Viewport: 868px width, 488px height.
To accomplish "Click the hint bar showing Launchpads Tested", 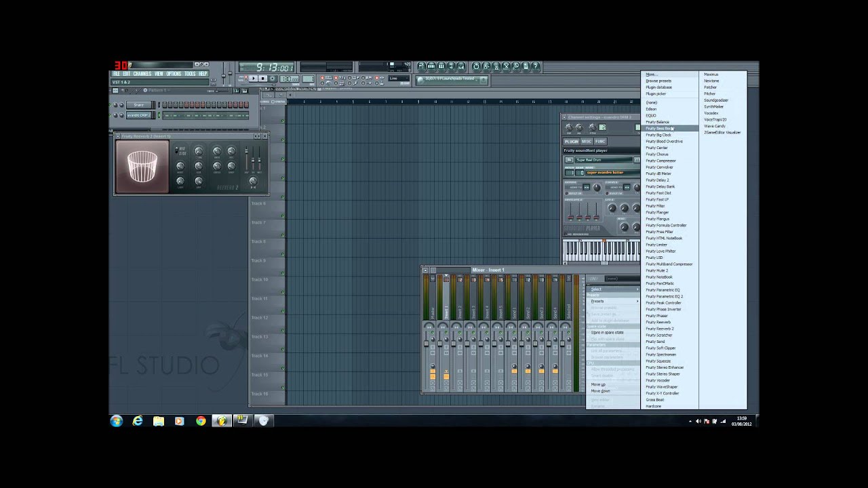I will point(452,80).
